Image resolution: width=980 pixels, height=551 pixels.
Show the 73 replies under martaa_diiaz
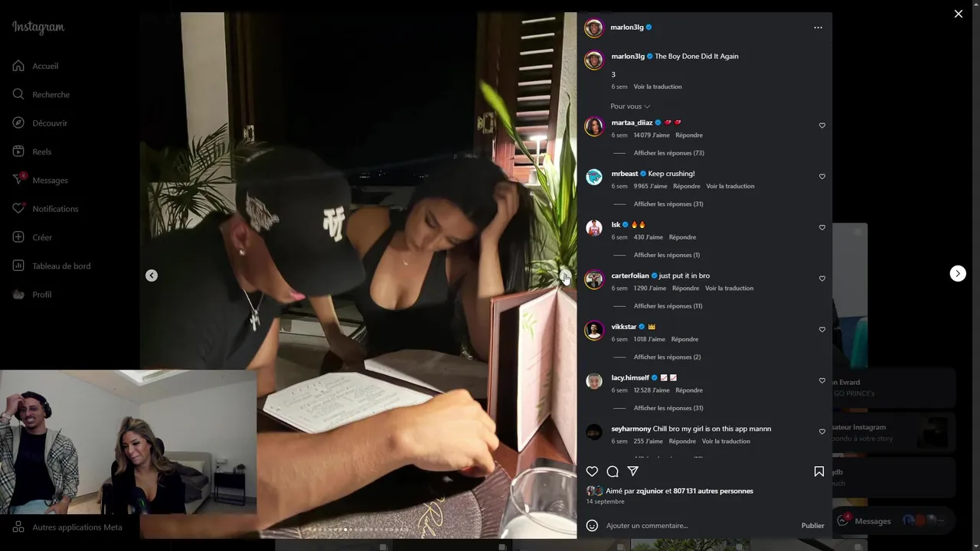pos(668,153)
